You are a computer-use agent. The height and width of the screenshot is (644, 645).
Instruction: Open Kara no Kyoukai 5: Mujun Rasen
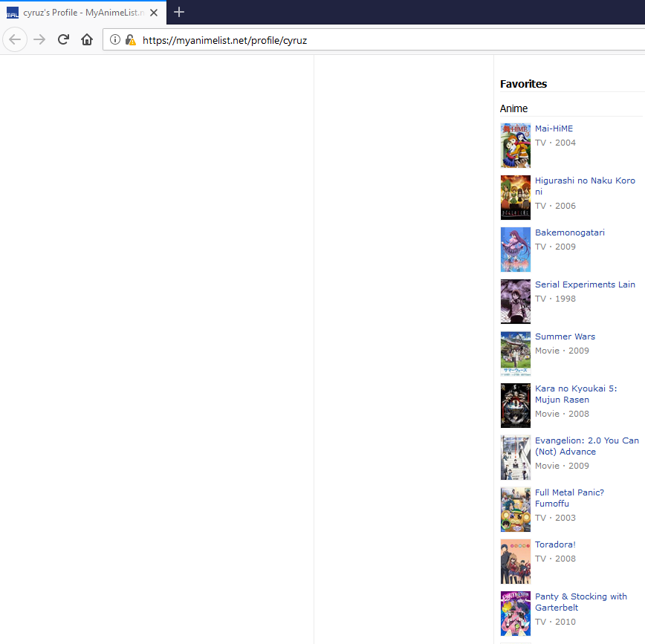pyautogui.click(x=576, y=394)
